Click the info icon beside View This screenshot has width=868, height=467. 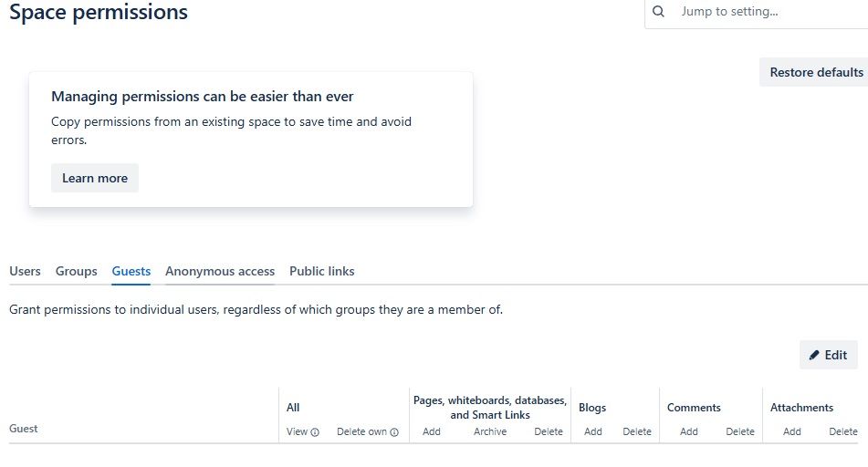coord(315,432)
